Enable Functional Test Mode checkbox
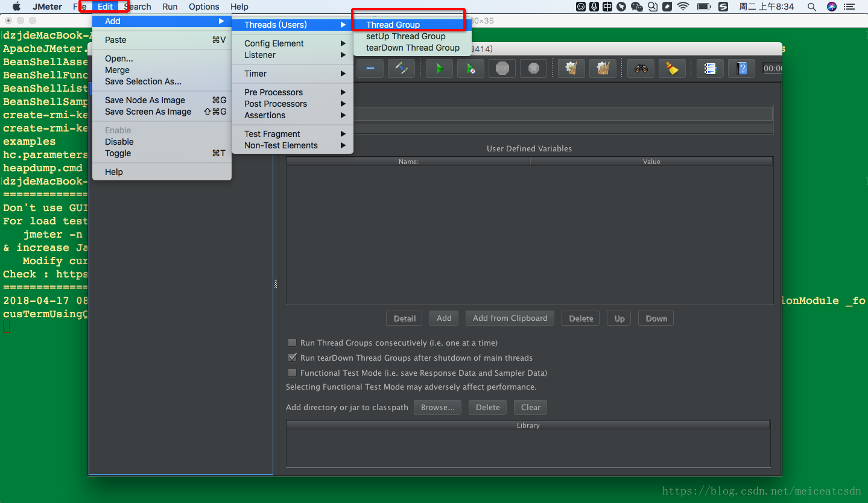The image size is (868, 503). (x=293, y=373)
